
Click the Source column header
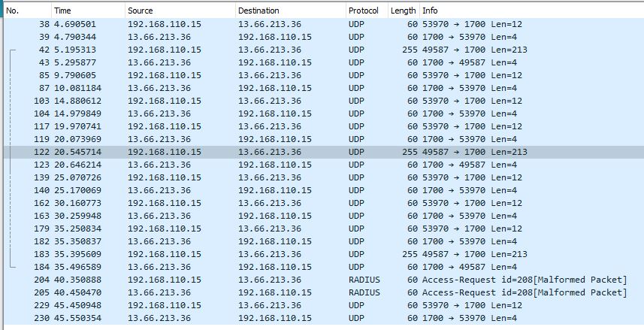tap(180, 11)
